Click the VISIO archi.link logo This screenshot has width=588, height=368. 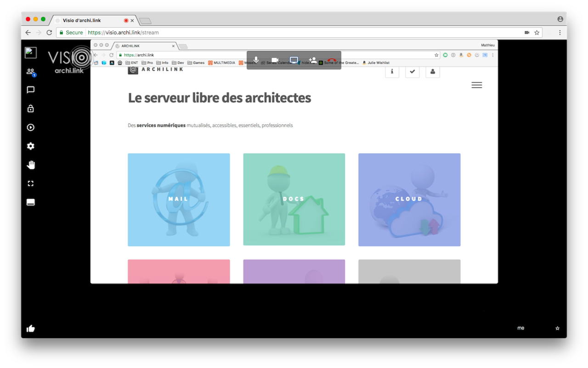pyautogui.click(x=70, y=60)
